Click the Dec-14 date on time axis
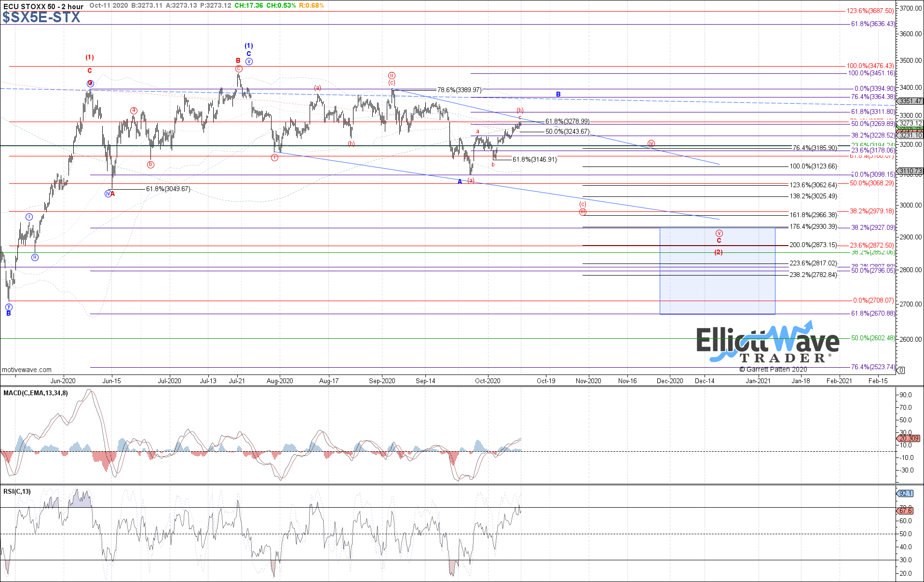Image resolution: width=924 pixels, height=582 pixels. (705, 381)
